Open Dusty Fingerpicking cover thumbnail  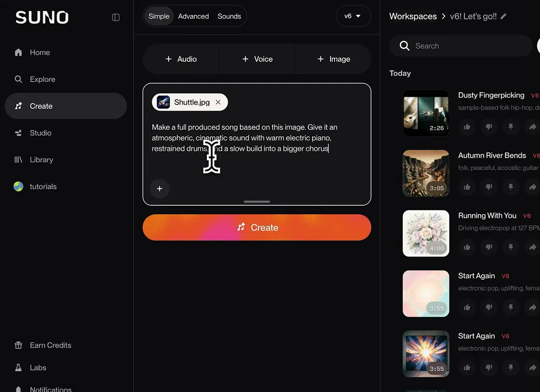(426, 113)
